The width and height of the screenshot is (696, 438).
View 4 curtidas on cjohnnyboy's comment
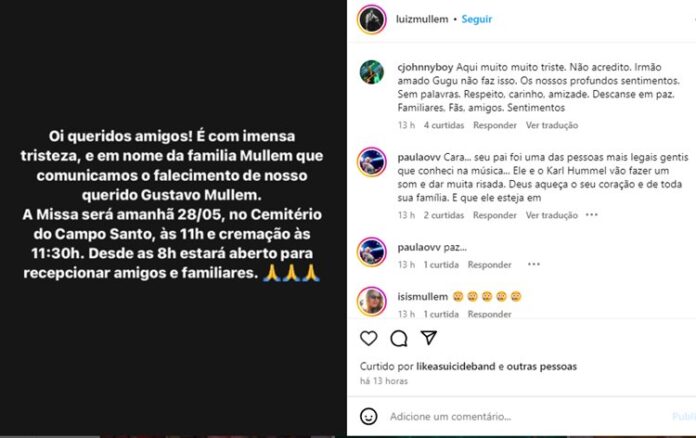pos(443,125)
